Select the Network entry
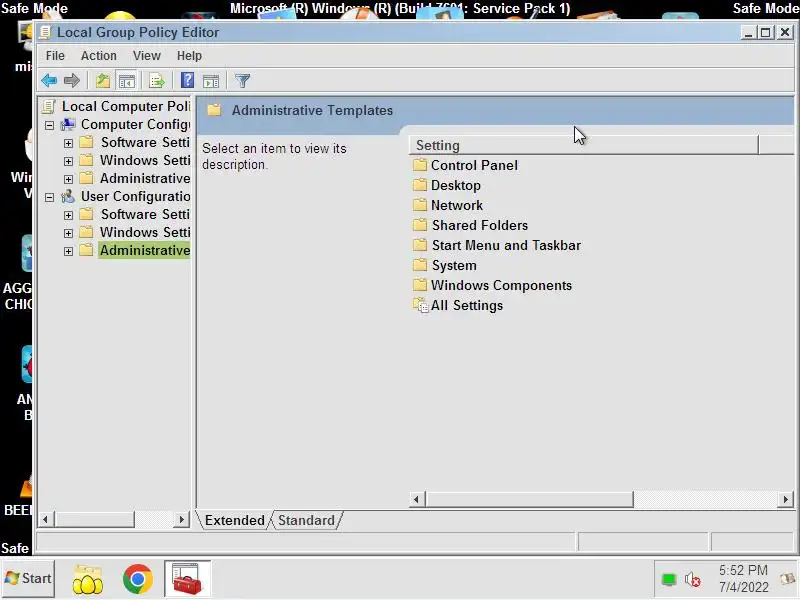800x600 pixels. 457,205
